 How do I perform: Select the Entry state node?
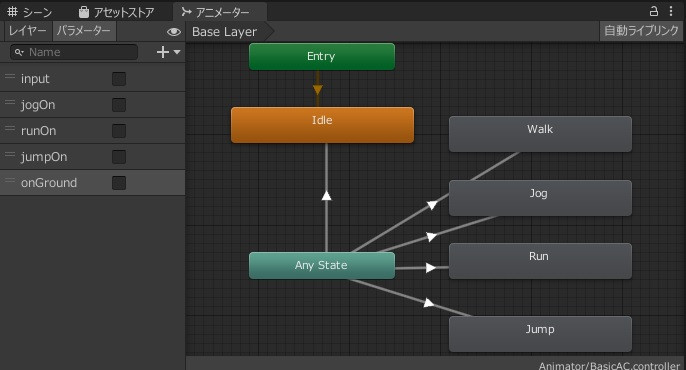[x=322, y=56]
